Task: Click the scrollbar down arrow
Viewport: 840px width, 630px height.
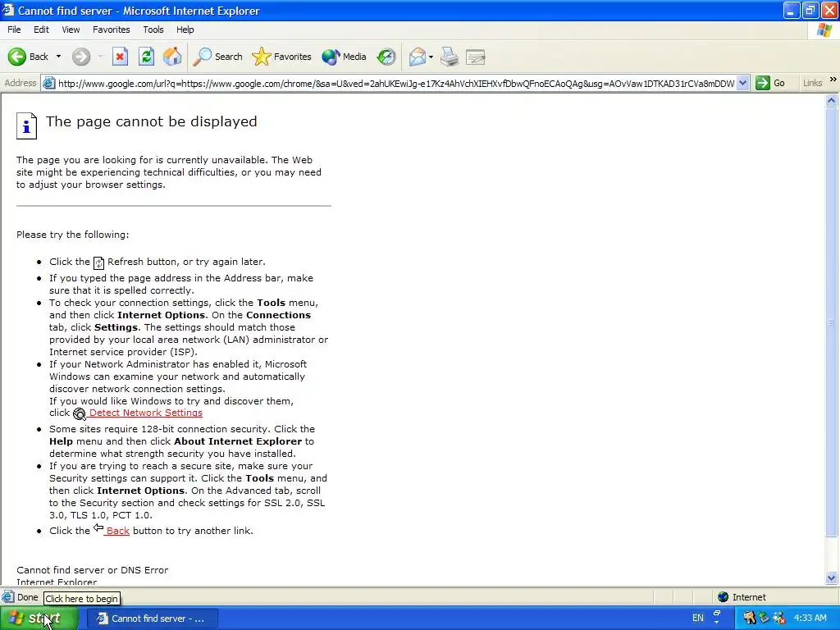Action: pos(832,577)
